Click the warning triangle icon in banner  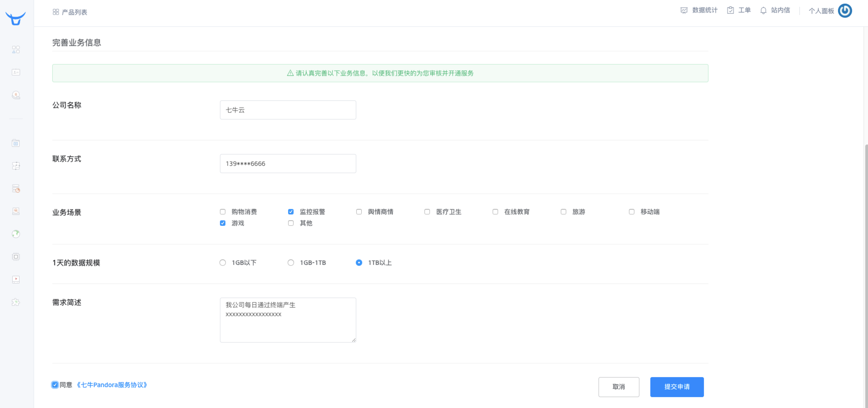(x=290, y=73)
